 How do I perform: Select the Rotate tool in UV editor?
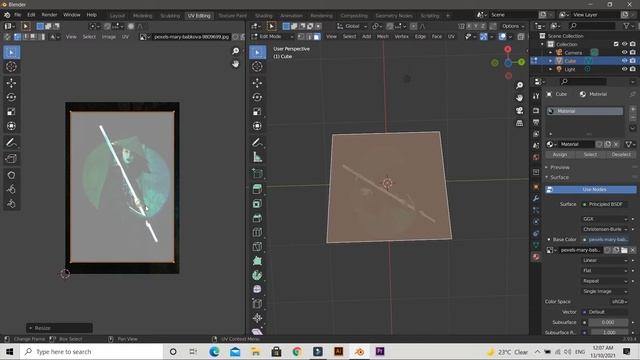11,97
